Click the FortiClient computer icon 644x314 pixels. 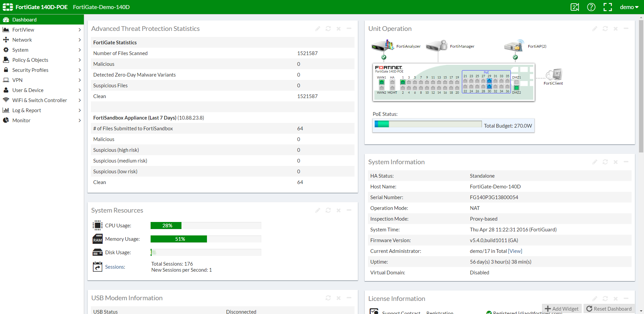point(554,74)
